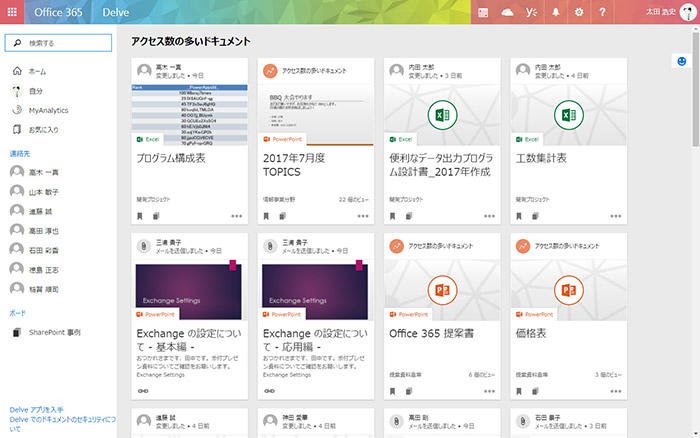Open Exchange Settings thumbnail on 基本編 card
This screenshot has height=438, width=700.
(188, 292)
